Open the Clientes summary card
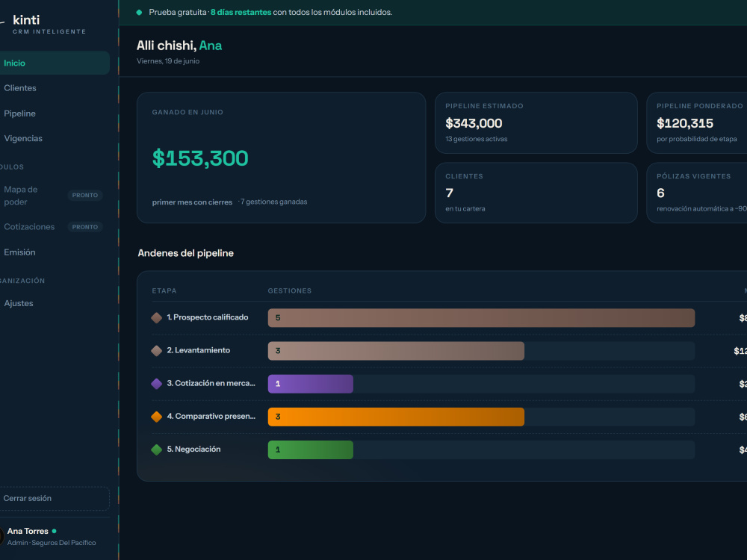This screenshot has height=560, width=747. [x=536, y=193]
